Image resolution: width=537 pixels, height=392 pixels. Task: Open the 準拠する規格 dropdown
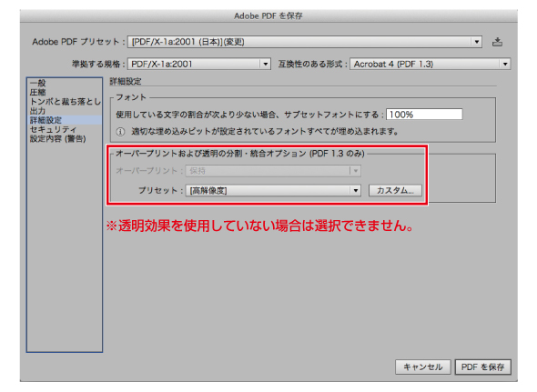click(199, 64)
